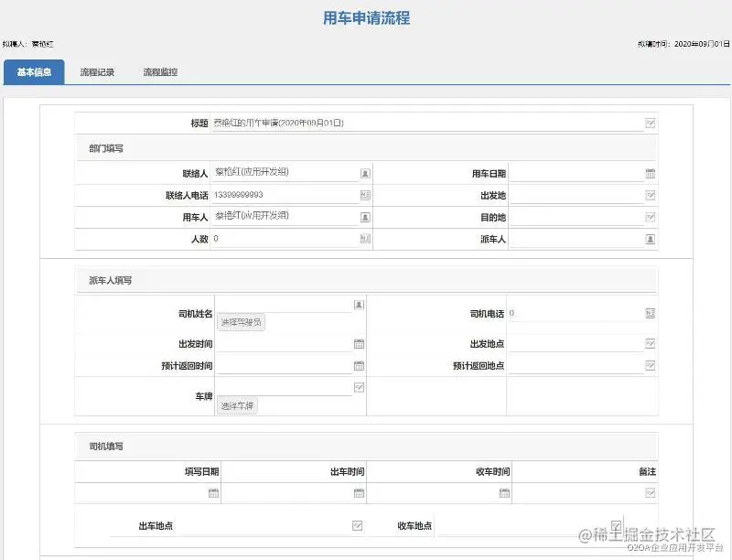Click the 出发地 input field
This screenshot has height=560, width=732.
click(x=577, y=195)
